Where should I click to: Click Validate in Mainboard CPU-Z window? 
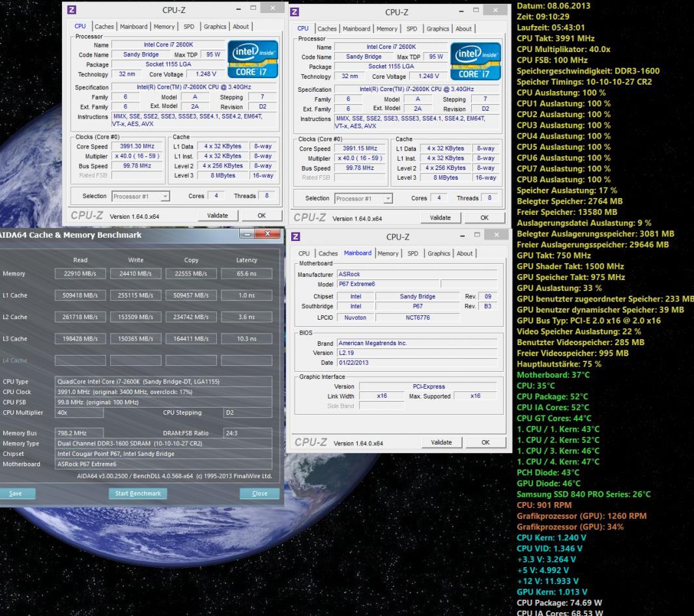point(442,442)
